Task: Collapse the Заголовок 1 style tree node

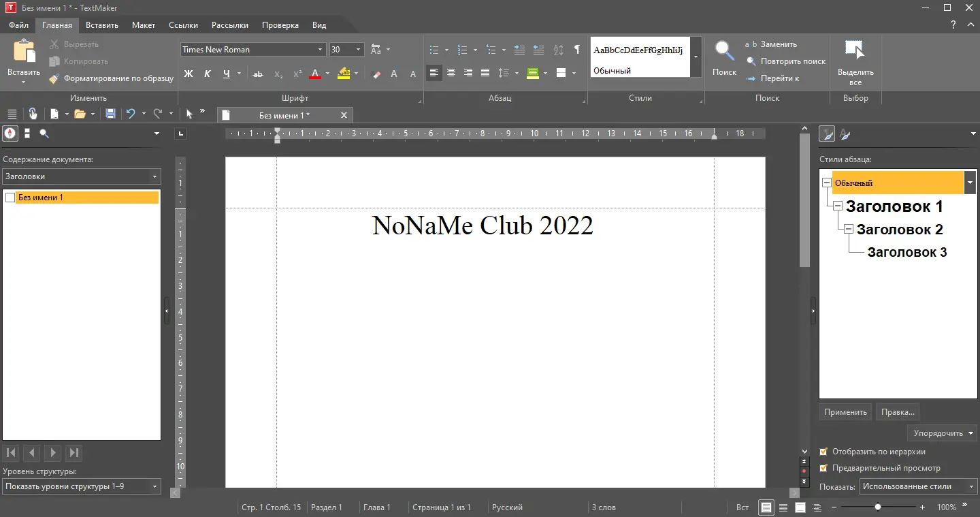Action: (838, 206)
